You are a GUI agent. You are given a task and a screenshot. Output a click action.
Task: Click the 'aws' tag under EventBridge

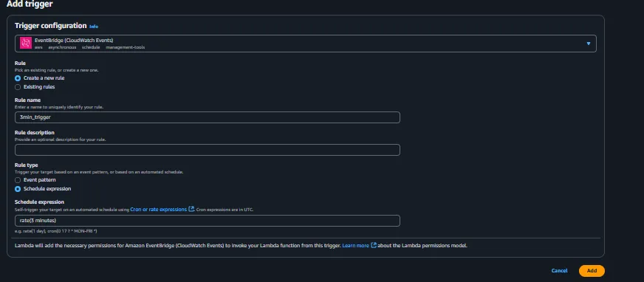point(38,47)
